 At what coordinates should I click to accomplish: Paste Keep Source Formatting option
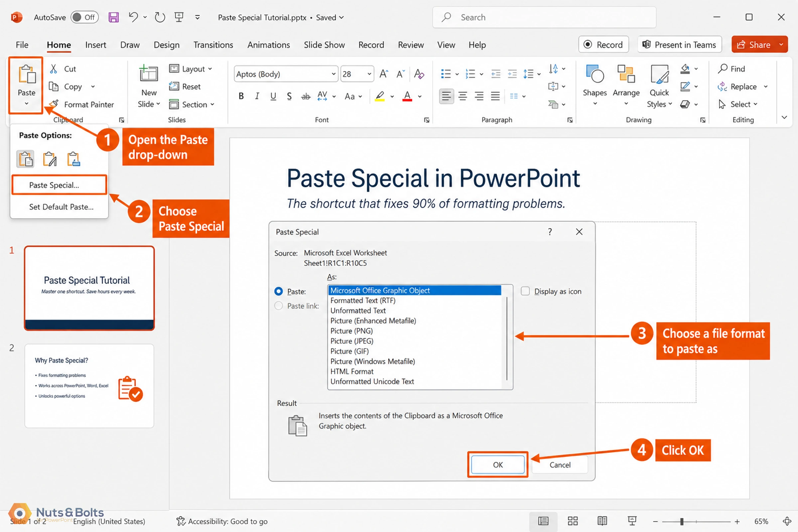click(50, 159)
